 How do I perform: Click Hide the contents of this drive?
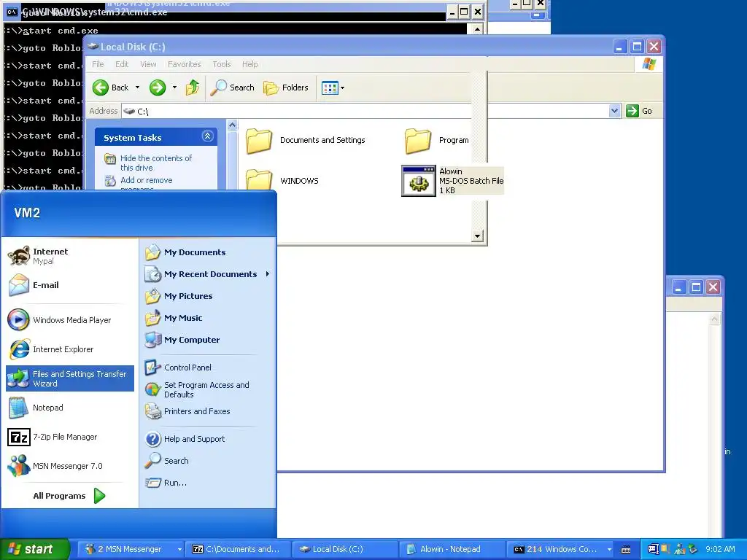[149, 163]
